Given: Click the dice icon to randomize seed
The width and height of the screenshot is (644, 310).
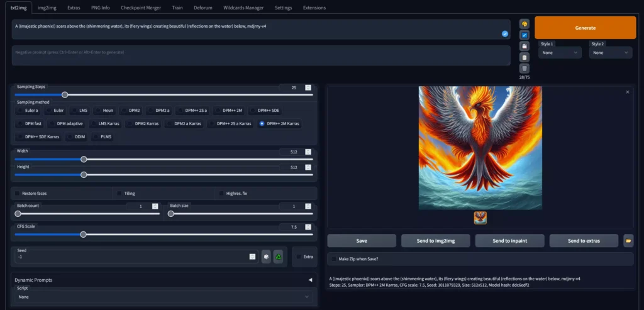Looking at the screenshot, I should click(266, 257).
